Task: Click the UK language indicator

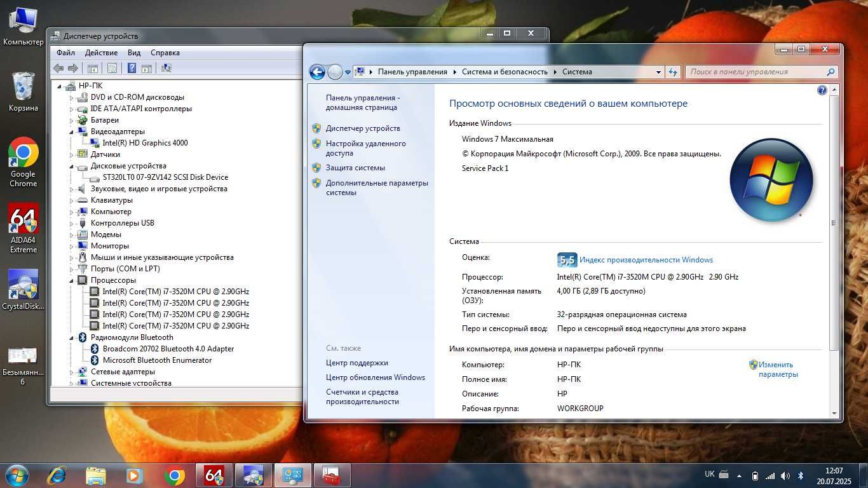Action: point(710,474)
